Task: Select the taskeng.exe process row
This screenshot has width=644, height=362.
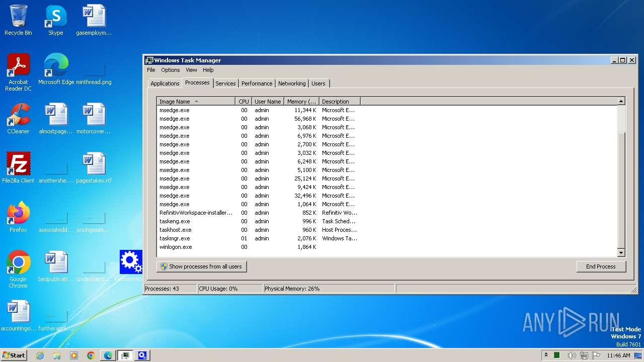Action: 258,221
